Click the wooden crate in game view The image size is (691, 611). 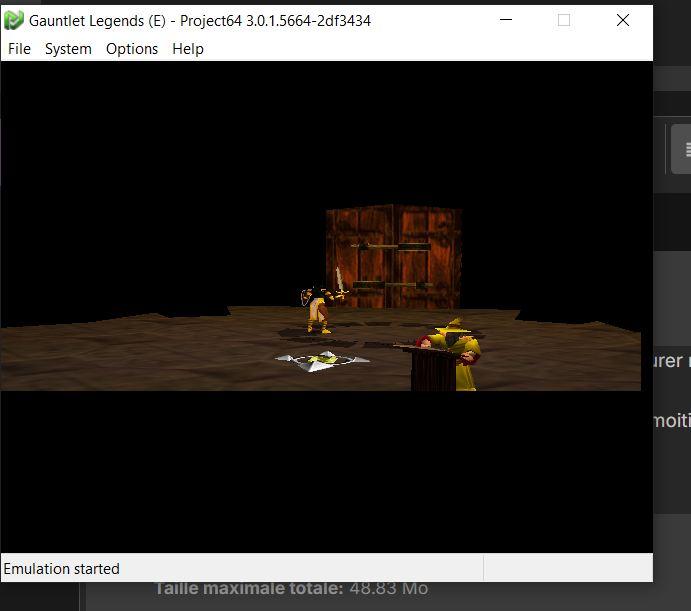pos(394,257)
